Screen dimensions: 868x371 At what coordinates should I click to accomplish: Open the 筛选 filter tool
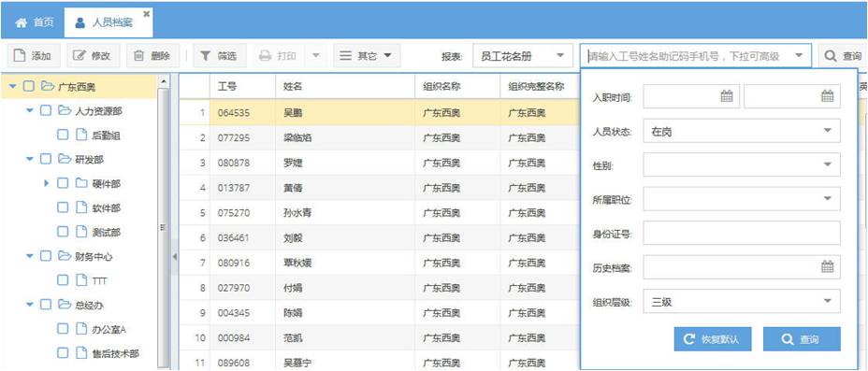[219, 56]
